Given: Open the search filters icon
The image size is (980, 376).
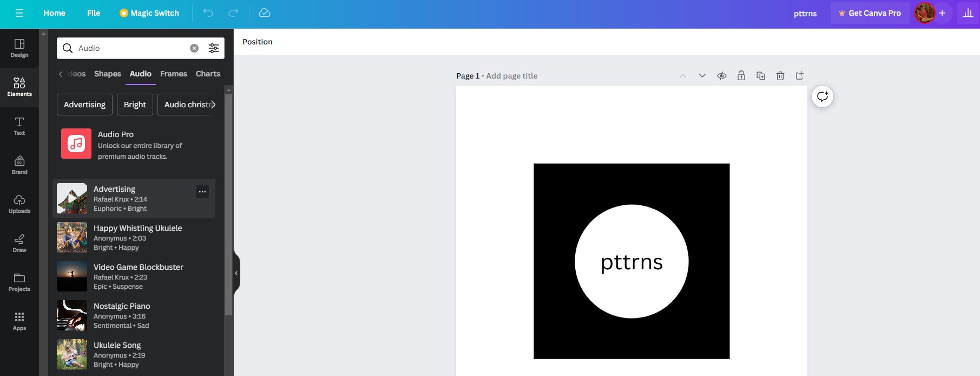Looking at the screenshot, I should pos(214,48).
